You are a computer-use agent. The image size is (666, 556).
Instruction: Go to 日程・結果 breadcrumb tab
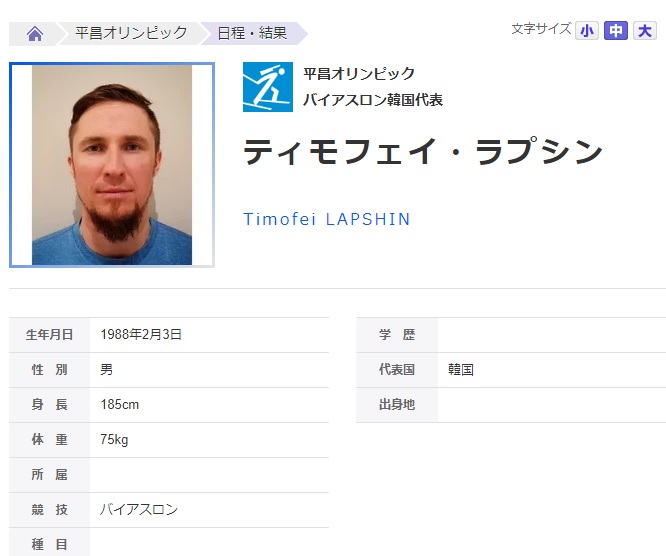[x=252, y=33]
